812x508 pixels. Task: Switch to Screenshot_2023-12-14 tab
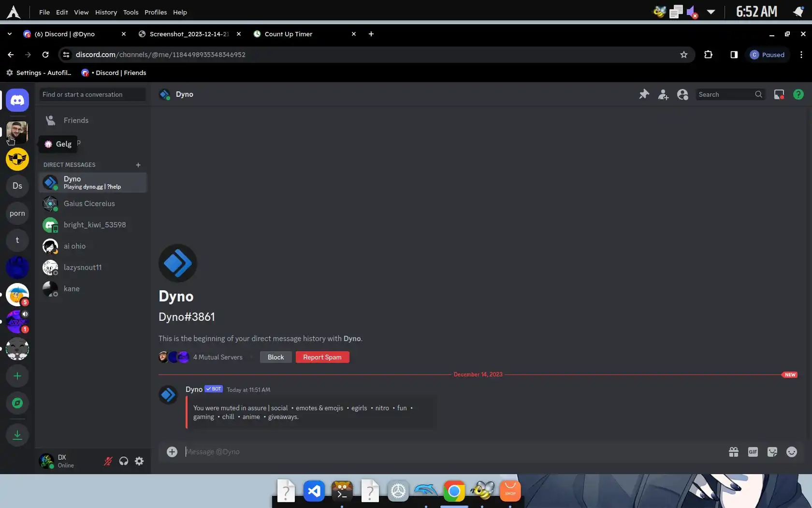[x=189, y=34]
